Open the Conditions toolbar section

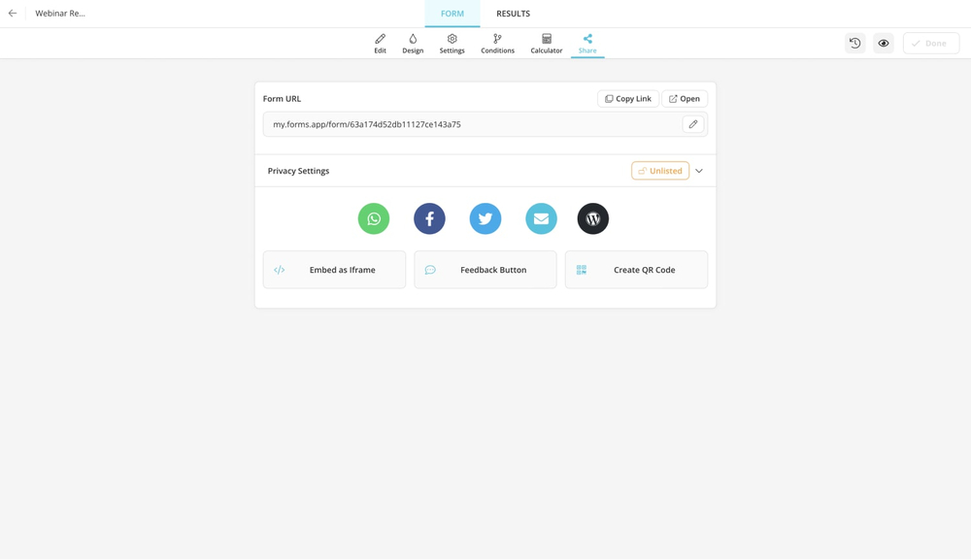coord(497,44)
